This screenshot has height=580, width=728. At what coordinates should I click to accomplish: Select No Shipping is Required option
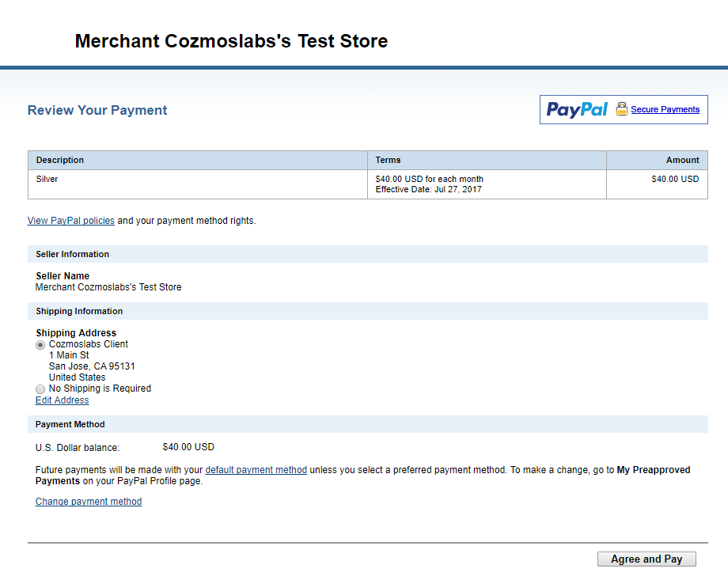pyautogui.click(x=40, y=389)
